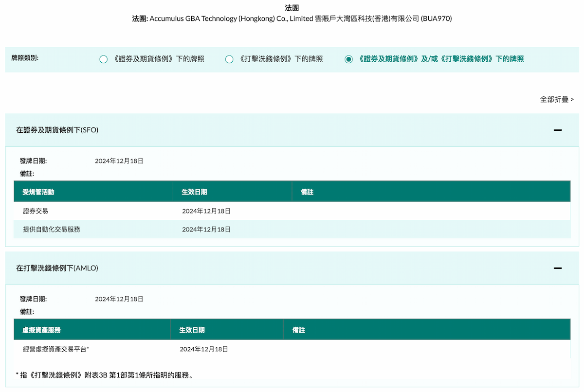Select 《證券及期貨條例》下的牌照 radio button

[x=103, y=59]
